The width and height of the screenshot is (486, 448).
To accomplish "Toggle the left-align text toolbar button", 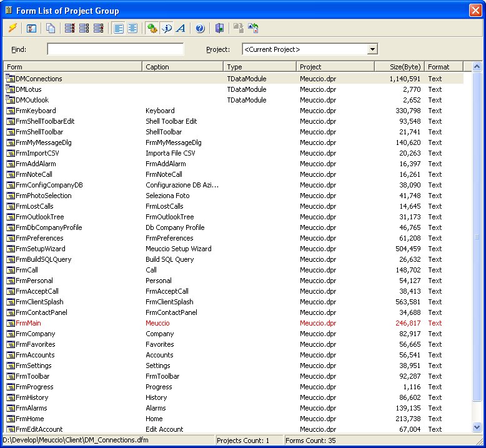I will (x=119, y=28).
